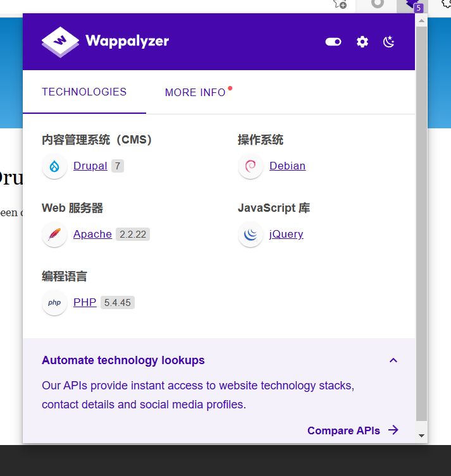Open Wappalyzer settings gear
This screenshot has width=451, height=476.
[x=362, y=42]
